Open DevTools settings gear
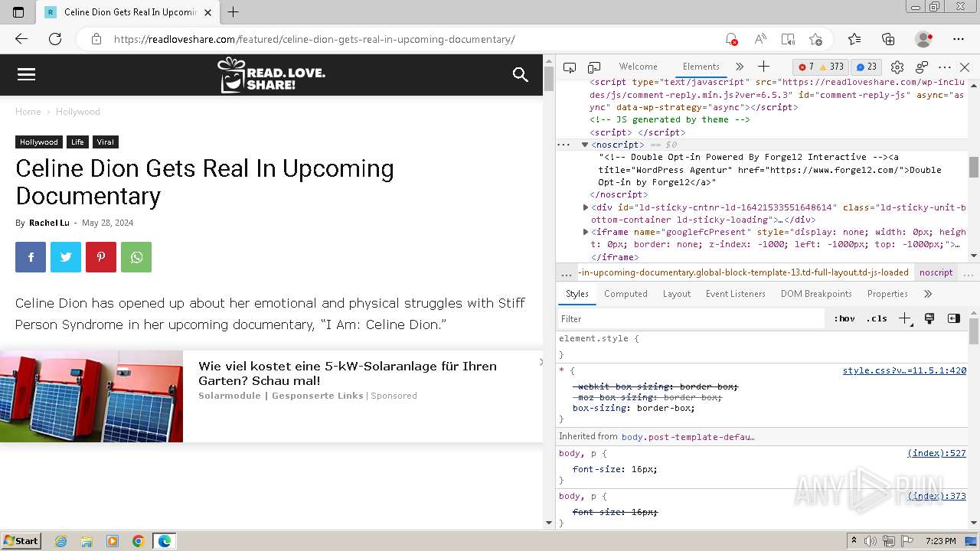980x551 pixels. 897,67
